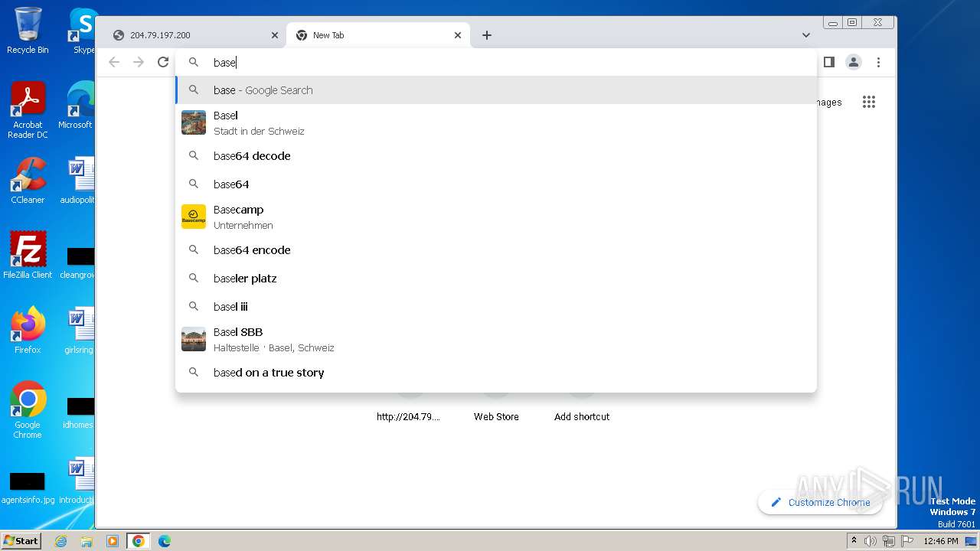This screenshot has height=551, width=980.
Task: Select the Basecamp company suggestion
Action: click(x=496, y=217)
